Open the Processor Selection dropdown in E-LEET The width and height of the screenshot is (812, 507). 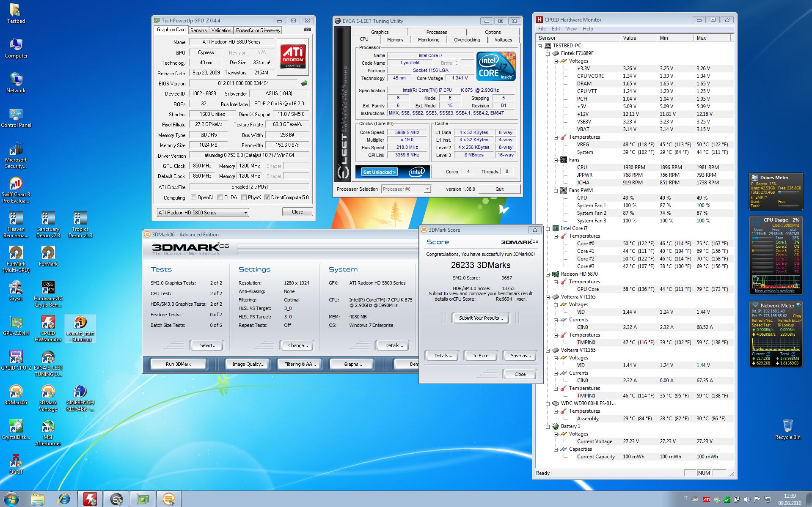(x=406, y=189)
